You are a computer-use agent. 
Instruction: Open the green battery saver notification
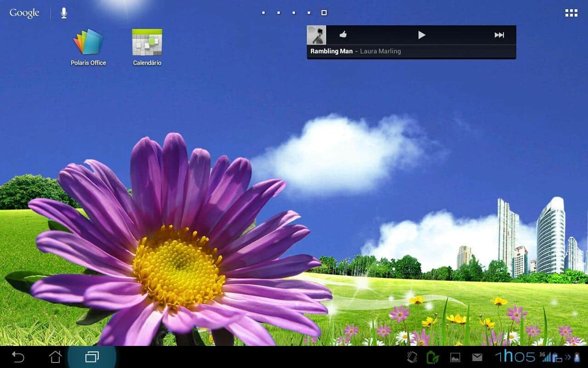tap(433, 357)
